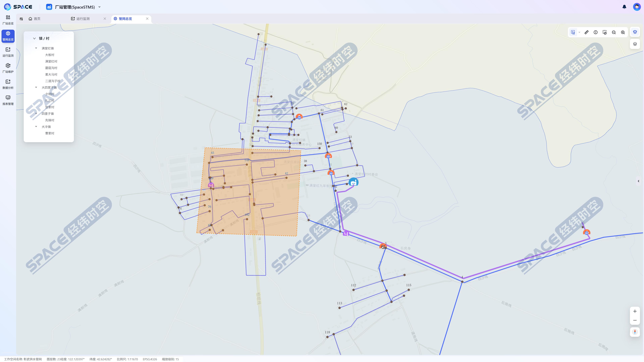Click the 大四家子镇 town label in tree

pos(49,87)
